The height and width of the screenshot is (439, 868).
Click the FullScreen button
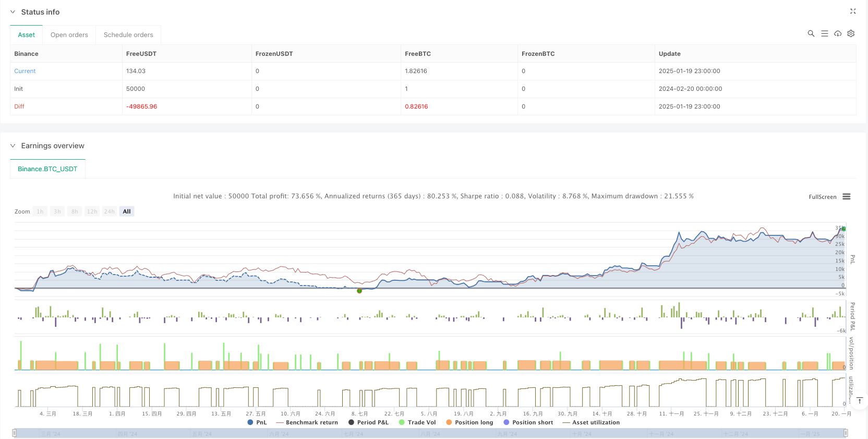click(822, 197)
